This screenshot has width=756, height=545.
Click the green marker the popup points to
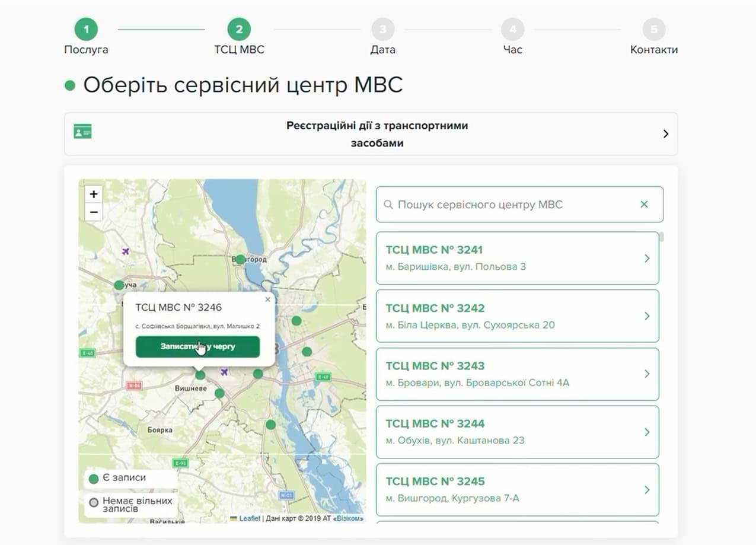(200, 375)
